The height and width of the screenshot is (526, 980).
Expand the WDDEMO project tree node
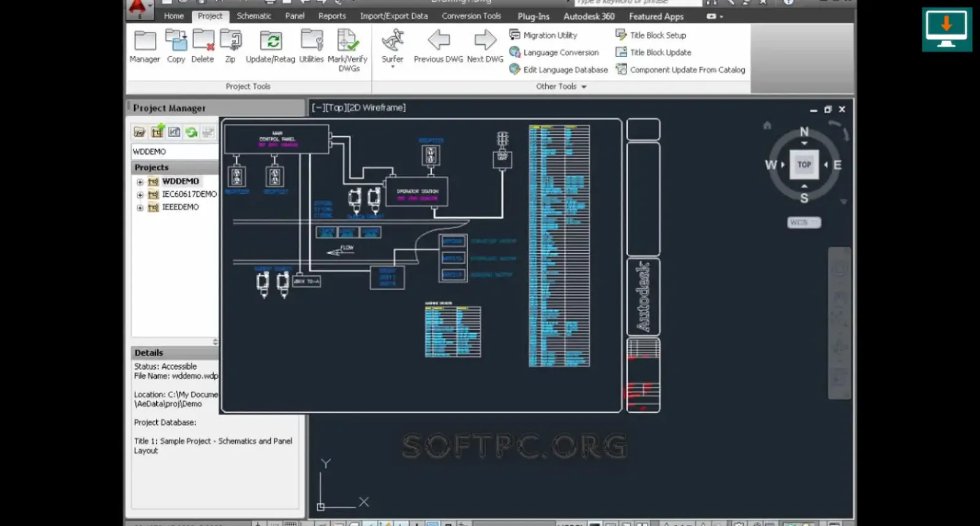(x=140, y=182)
